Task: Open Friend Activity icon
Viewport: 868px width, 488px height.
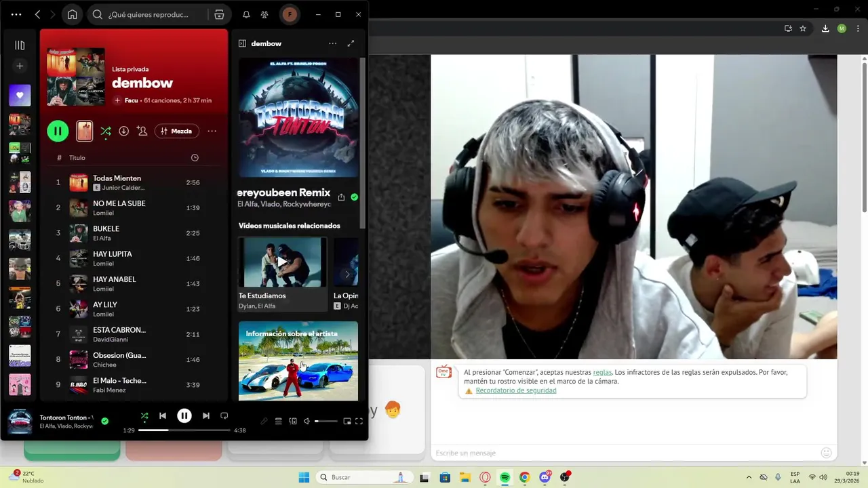Action: tap(264, 14)
